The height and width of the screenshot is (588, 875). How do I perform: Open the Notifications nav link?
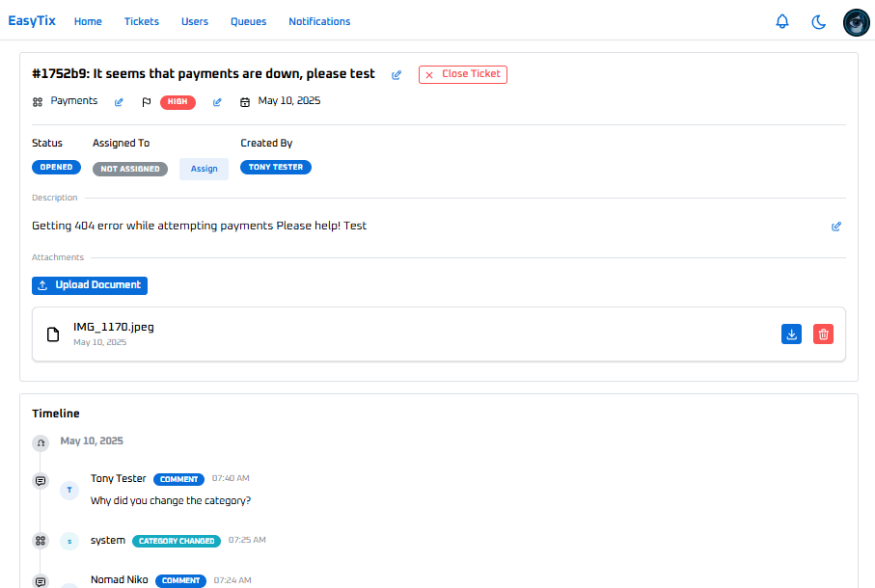pyautogui.click(x=319, y=21)
